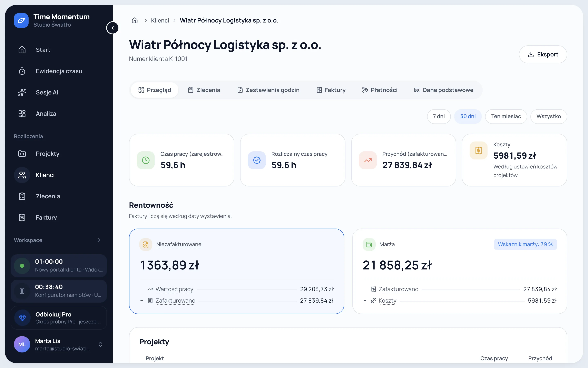This screenshot has height=368, width=588.
Task: Click the Wartość pracy label
Action: click(174, 289)
